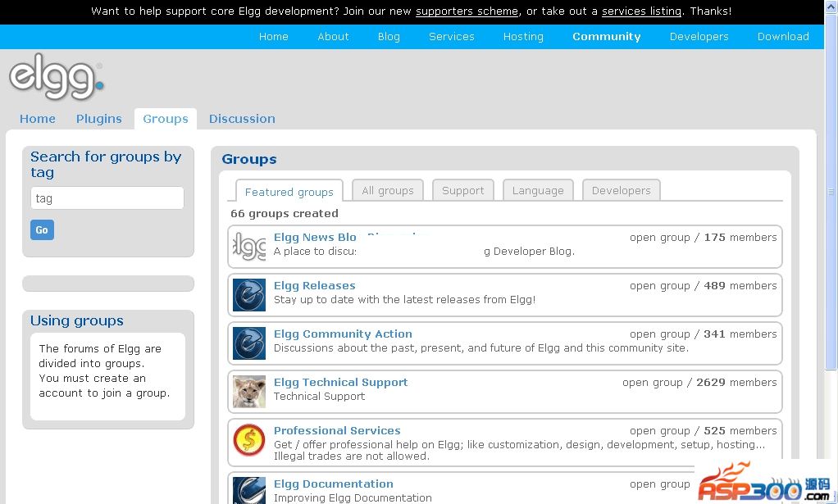The width and height of the screenshot is (838, 504).
Task: Open Hosting in top navigation
Action: tap(523, 36)
